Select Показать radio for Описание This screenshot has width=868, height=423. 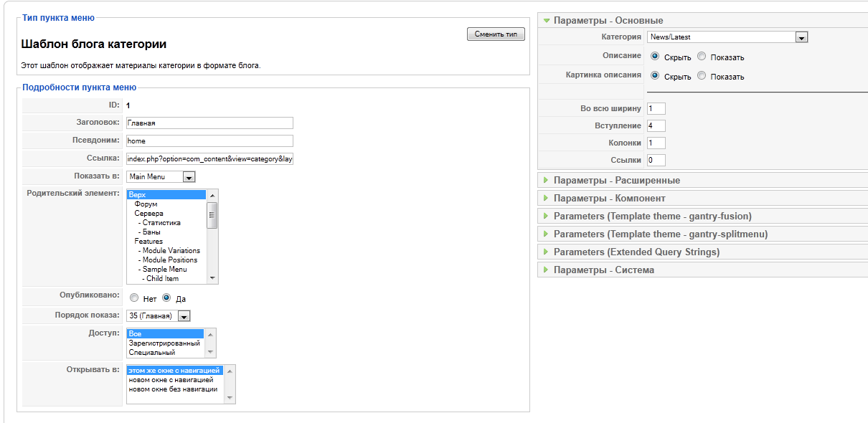702,57
